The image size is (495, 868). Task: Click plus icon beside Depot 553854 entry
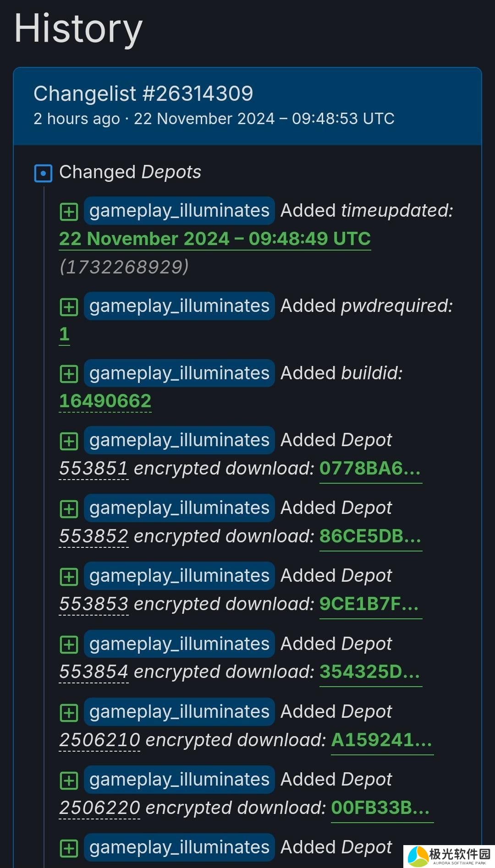[x=69, y=644]
